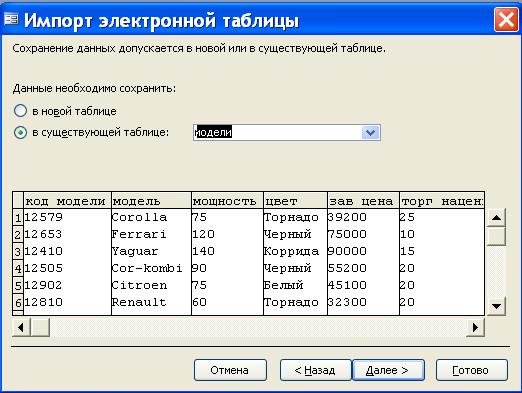522x393 pixels.
Task: Click the cell '12579'
Action: (67, 217)
